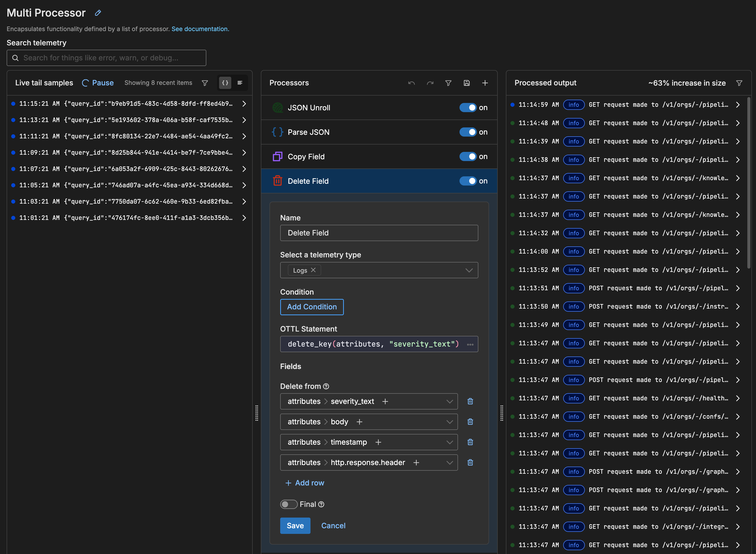Undo last processor change
This screenshot has width=756, height=554.
tap(412, 83)
